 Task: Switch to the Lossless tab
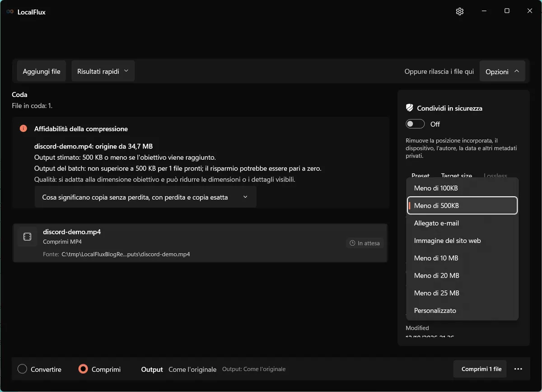pyautogui.click(x=495, y=175)
